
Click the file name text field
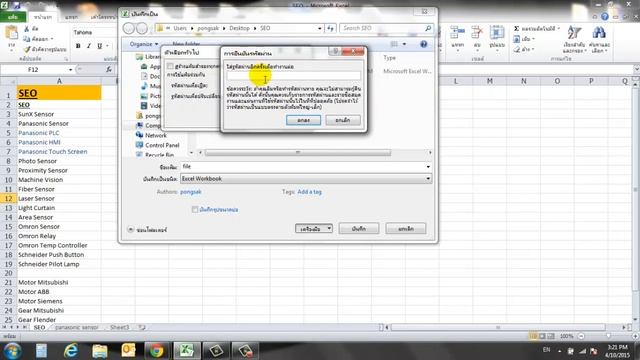tap(302, 167)
